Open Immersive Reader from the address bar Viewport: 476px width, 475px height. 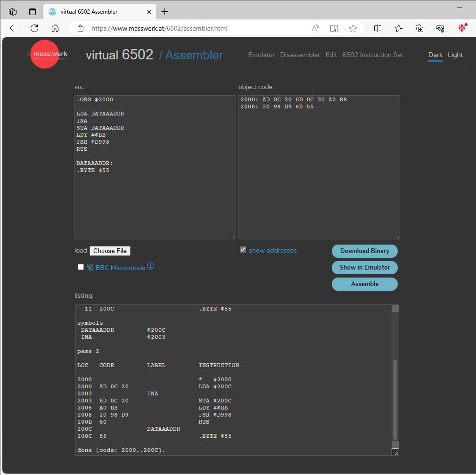334,29
